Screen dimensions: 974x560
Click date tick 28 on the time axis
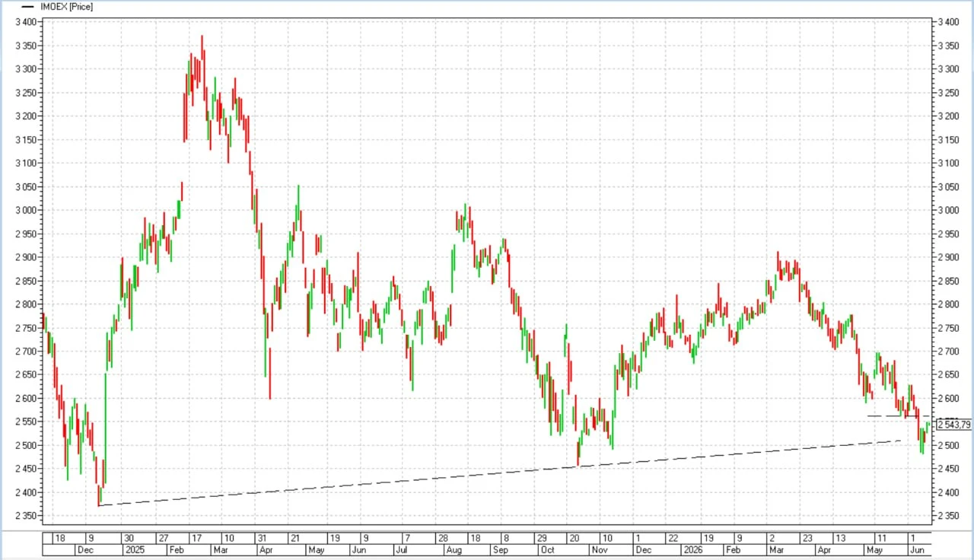pyautogui.click(x=441, y=537)
